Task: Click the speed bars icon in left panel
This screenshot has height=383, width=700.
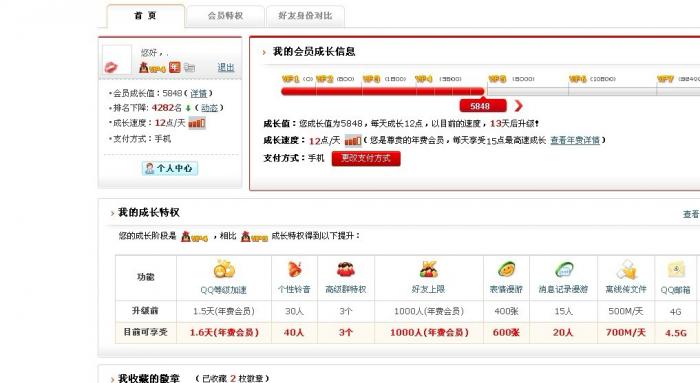Action: click(197, 123)
